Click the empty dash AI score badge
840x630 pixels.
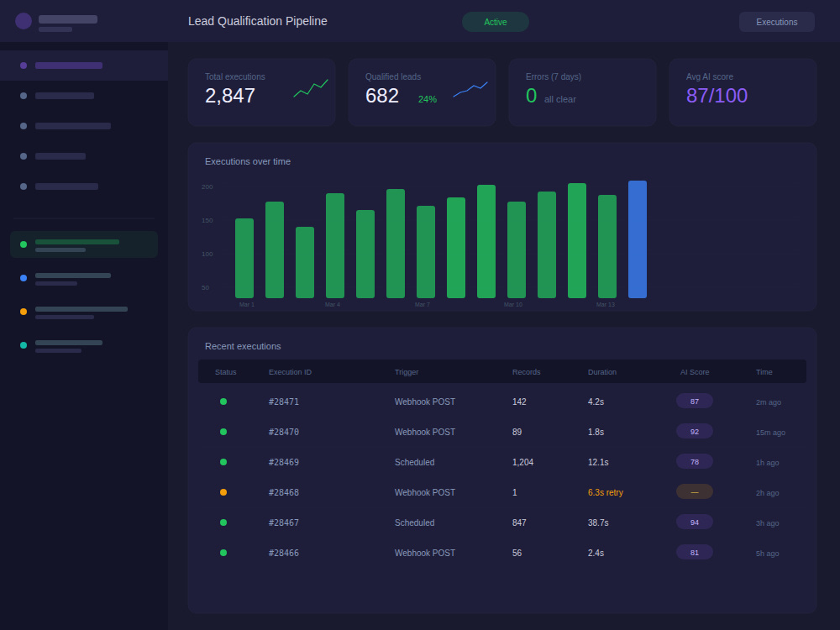(x=695, y=491)
